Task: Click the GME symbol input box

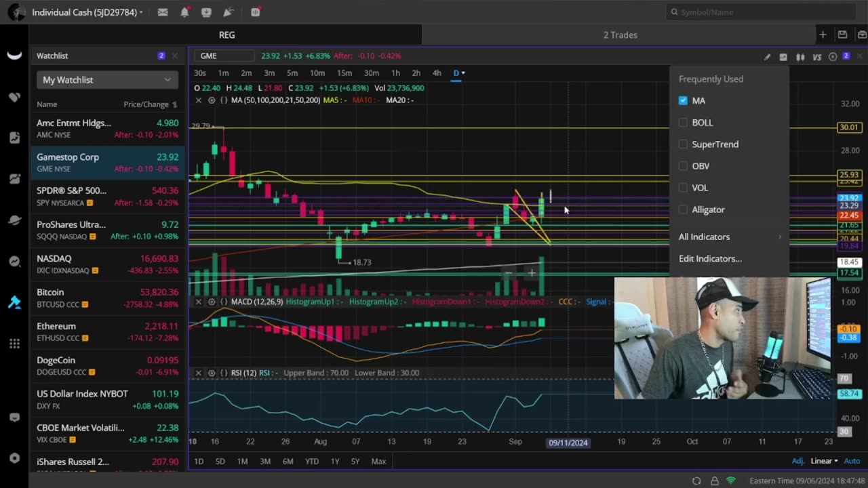Action: (x=224, y=56)
